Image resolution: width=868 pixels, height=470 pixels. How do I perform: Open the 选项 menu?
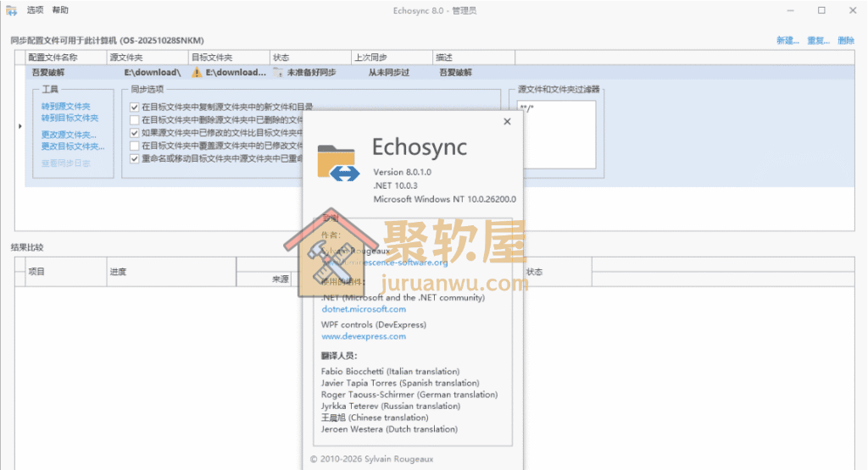35,10
